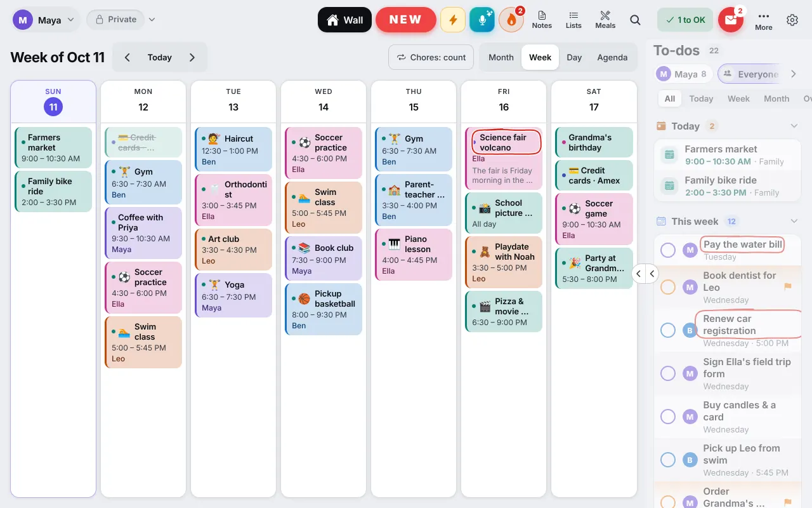
Task: Select the Maya 8 to-do filter
Action: (682, 74)
